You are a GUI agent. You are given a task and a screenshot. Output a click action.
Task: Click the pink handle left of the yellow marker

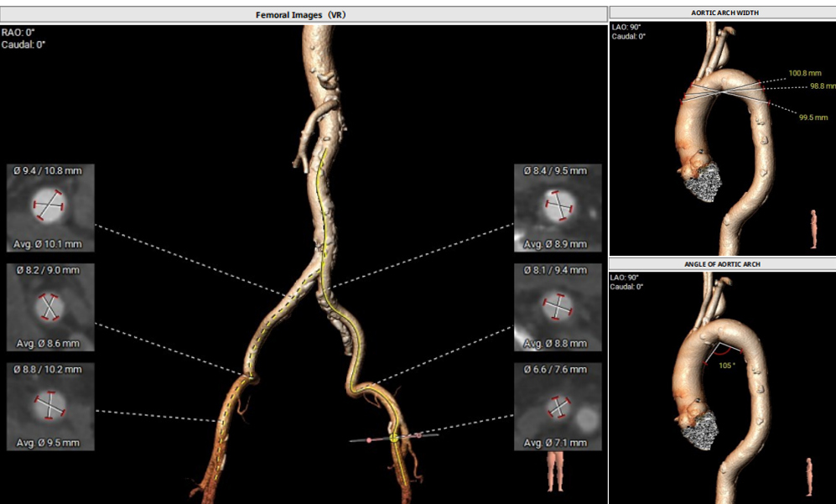click(x=368, y=440)
